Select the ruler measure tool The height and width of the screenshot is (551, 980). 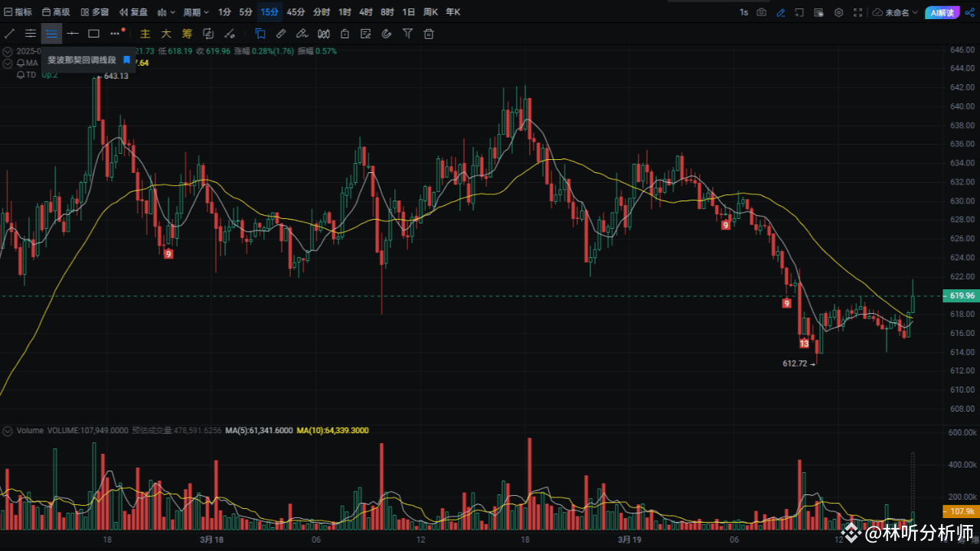[280, 33]
